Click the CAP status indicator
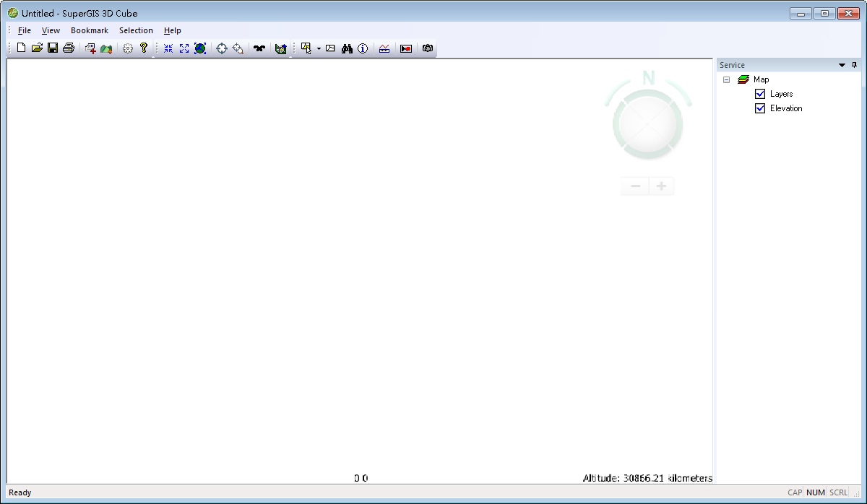The width and height of the screenshot is (867, 504). click(x=795, y=492)
